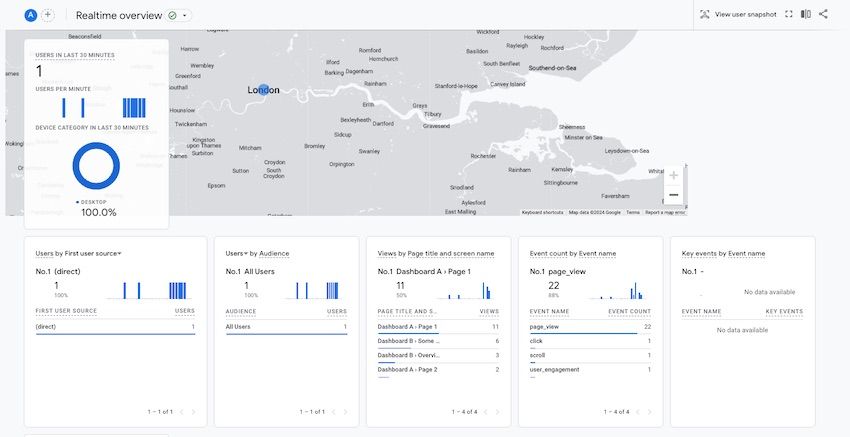
Task: Click Report a map error link
Action: [665, 212]
